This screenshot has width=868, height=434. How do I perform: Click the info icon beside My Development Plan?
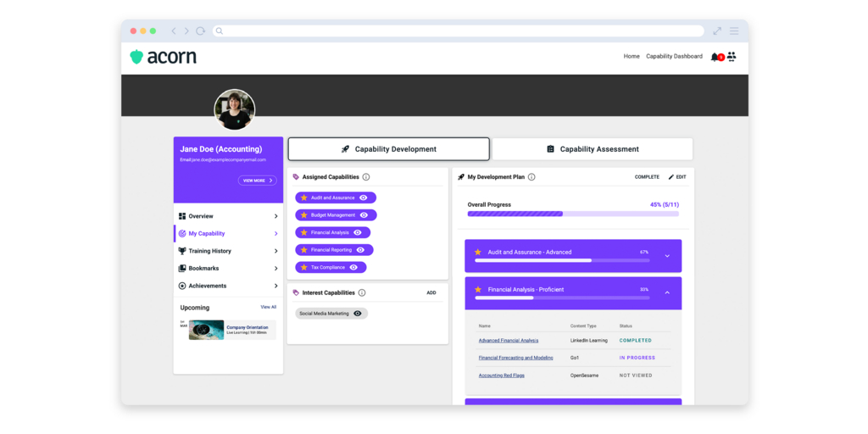(531, 177)
